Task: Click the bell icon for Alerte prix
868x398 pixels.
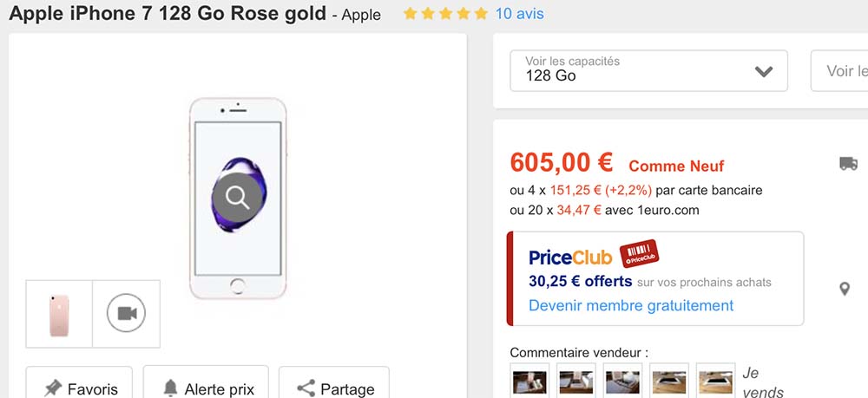Action: (170, 388)
